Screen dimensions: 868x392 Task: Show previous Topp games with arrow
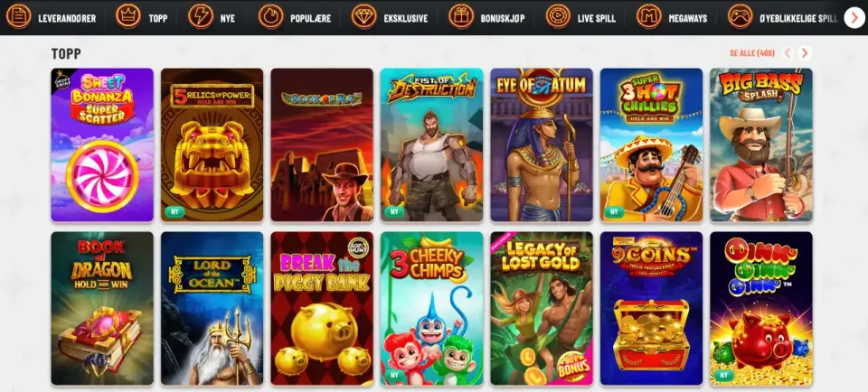788,53
